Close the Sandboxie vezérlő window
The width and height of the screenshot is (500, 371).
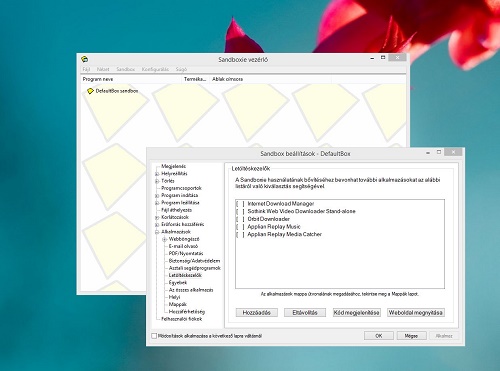coord(397,57)
